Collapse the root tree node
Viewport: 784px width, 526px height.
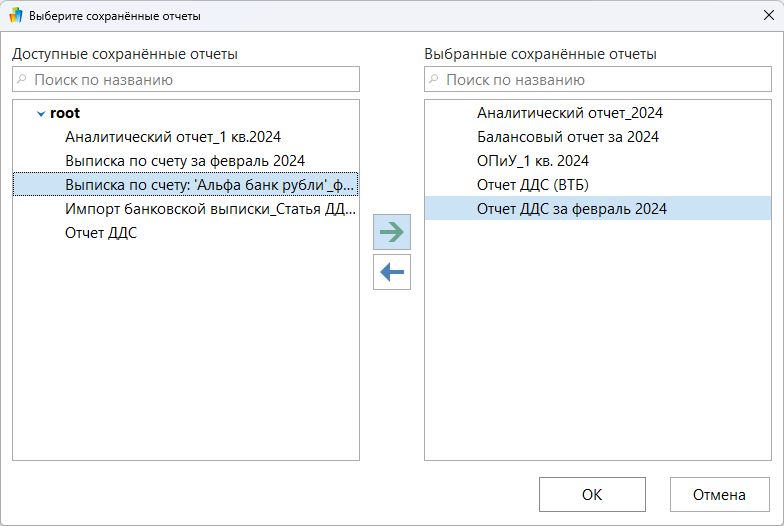click(x=41, y=114)
